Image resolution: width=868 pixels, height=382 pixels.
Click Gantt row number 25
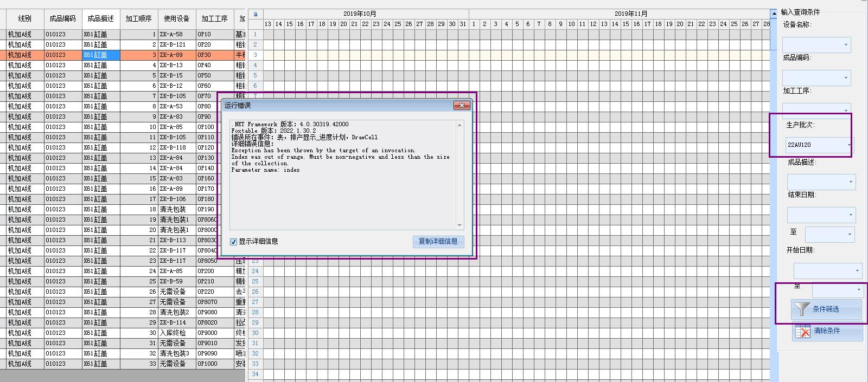click(x=255, y=281)
